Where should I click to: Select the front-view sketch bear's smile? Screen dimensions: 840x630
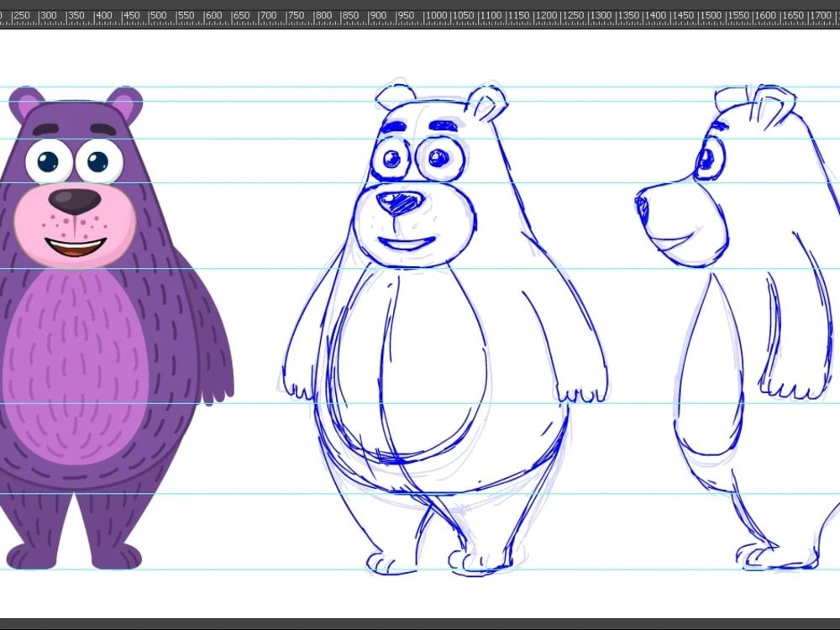click(407, 244)
